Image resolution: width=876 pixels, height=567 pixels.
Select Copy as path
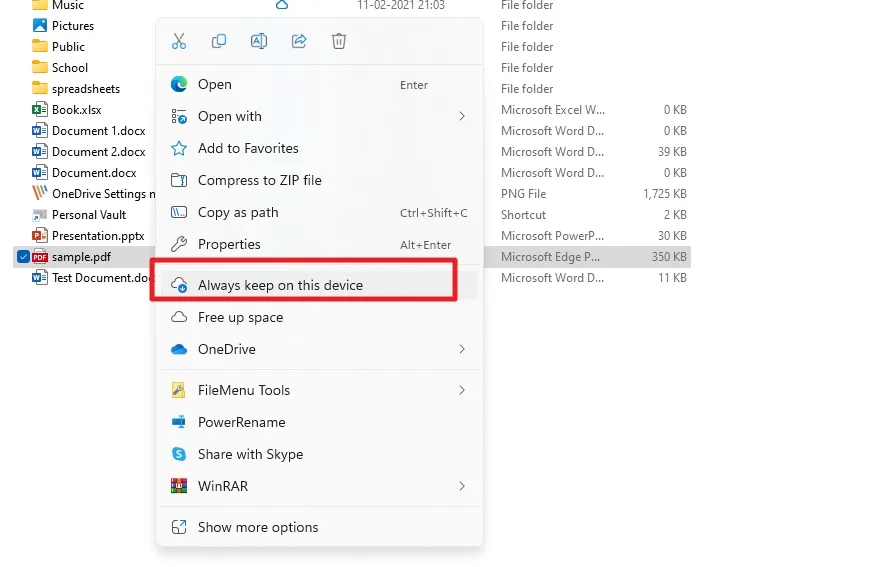(319, 212)
